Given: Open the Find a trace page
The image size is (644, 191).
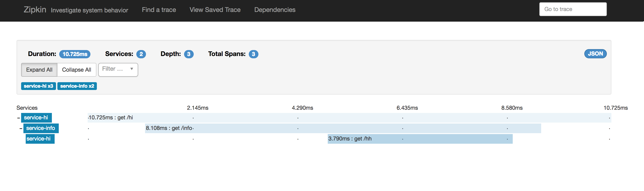Looking at the screenshot, I should click(159, 10).
